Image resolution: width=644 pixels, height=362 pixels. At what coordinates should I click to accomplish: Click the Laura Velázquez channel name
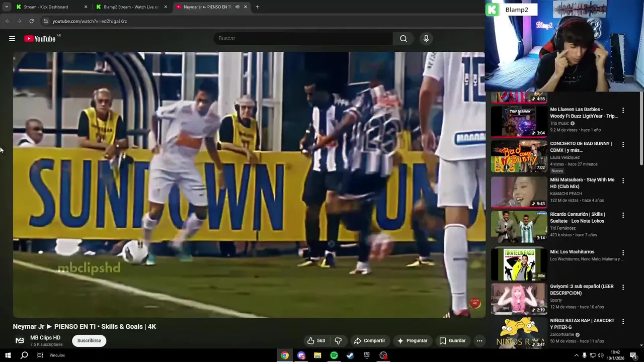565,157
